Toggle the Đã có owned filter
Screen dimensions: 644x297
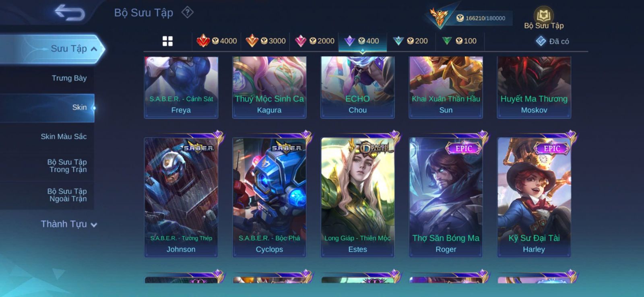[x=552, y=41]
